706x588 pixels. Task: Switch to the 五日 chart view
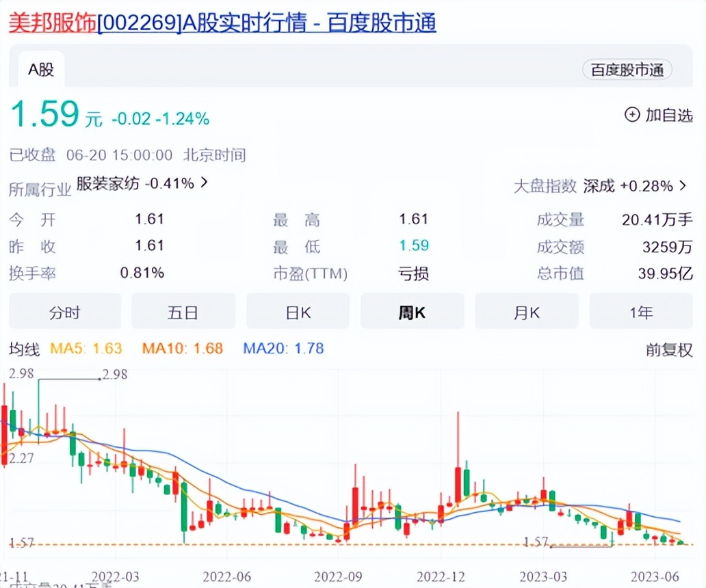click(183, 311)
